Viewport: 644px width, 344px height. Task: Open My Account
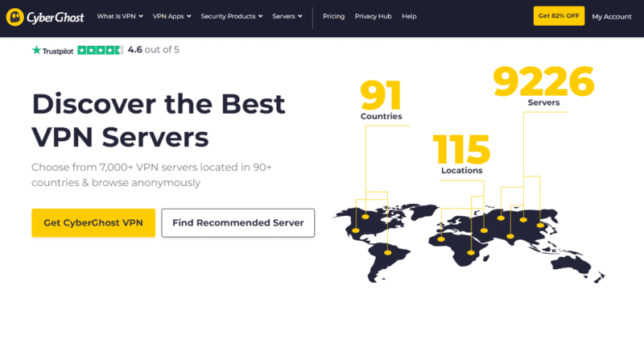(x=612, y=17)
